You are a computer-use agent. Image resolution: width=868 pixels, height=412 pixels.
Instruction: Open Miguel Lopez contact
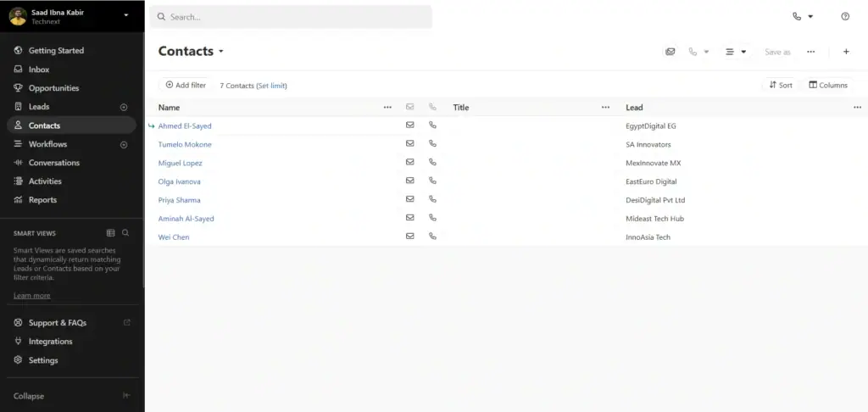tap(180, 164)
